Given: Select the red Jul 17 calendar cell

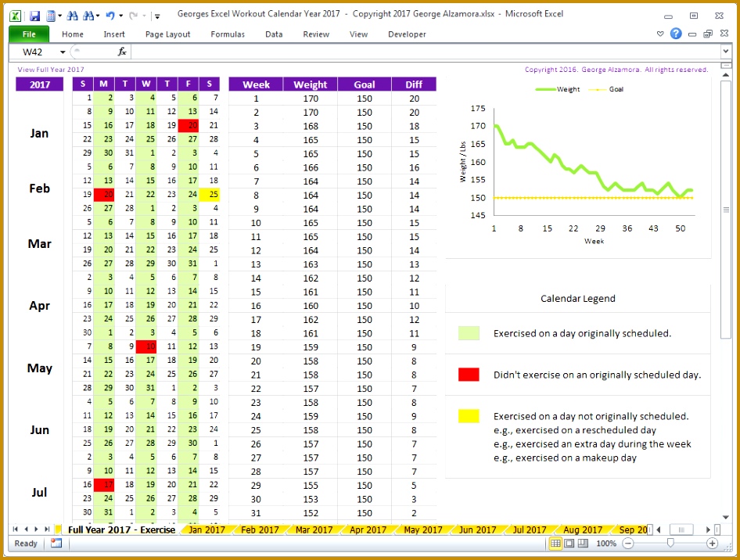Looking at the screenshot, I should pyautogui.click(x=104, y=484).
